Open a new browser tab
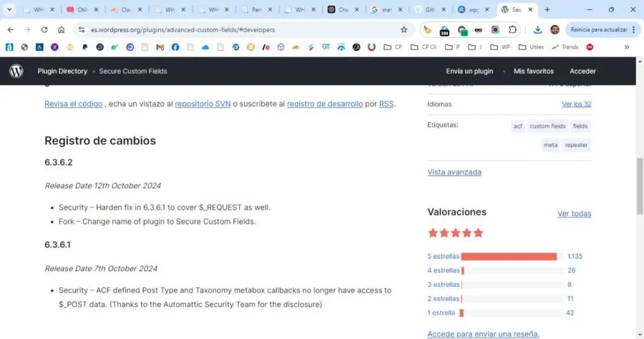The height and width of the screenshot is (339, 644). click(547, 9)
